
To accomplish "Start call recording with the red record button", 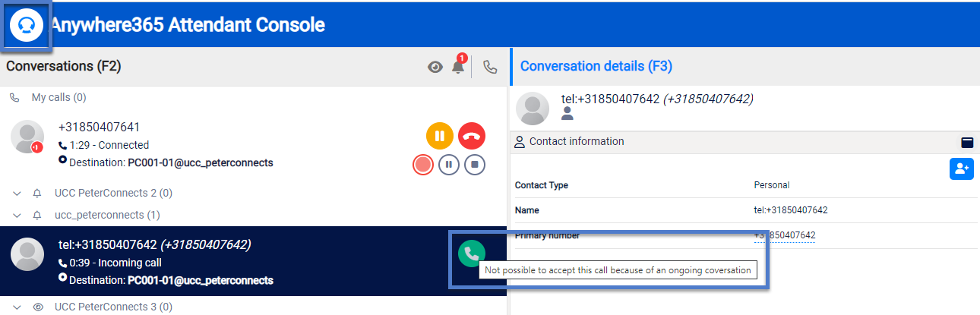I will [423, 164].
